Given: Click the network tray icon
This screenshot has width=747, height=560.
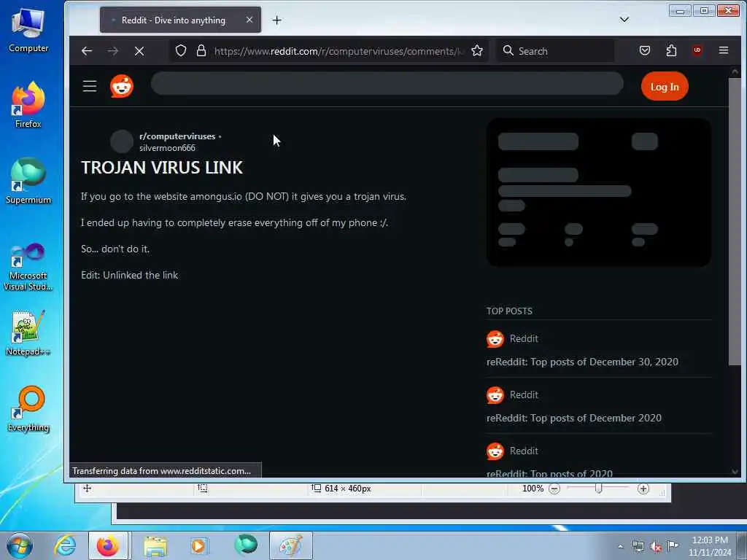Looking at the screenshot, I should (638, 546).
